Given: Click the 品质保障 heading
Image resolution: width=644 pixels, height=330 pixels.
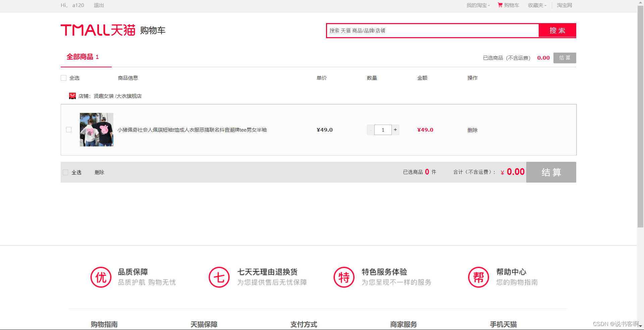Looking at the screenshot, I should (x=133, y=272).
